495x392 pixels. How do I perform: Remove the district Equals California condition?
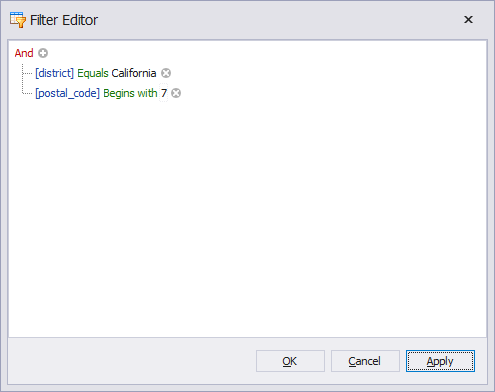166,73
